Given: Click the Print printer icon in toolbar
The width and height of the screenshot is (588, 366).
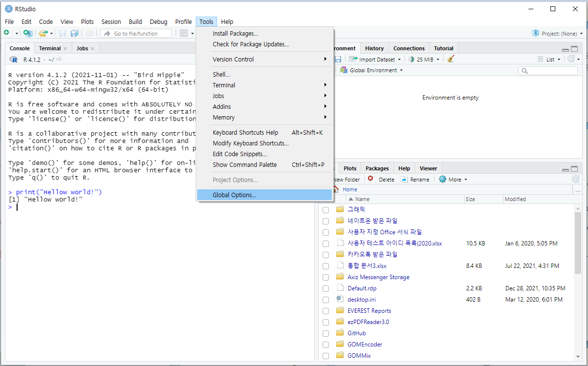Looking at the screenshot, I should click(x=90, y=33).
